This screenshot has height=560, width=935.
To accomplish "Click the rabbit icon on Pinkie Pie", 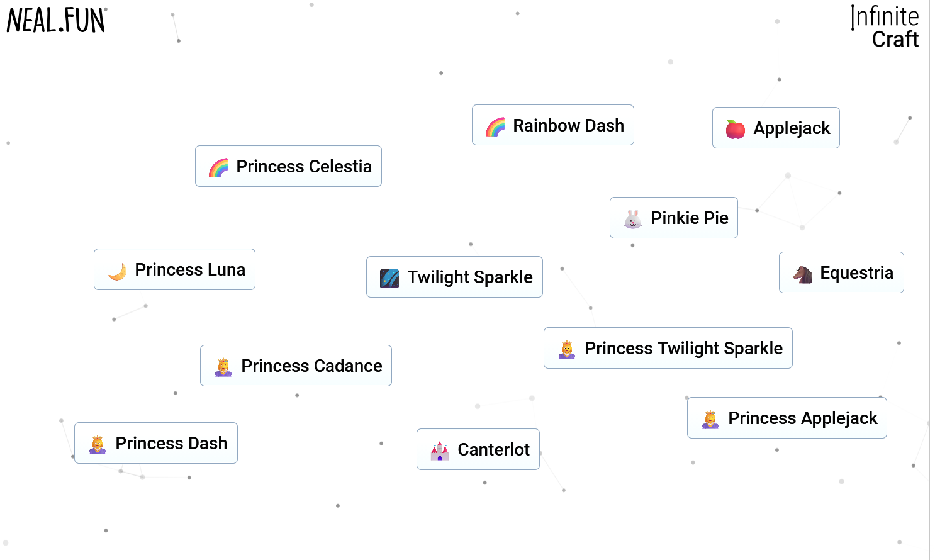I will (x=632, y=219).
